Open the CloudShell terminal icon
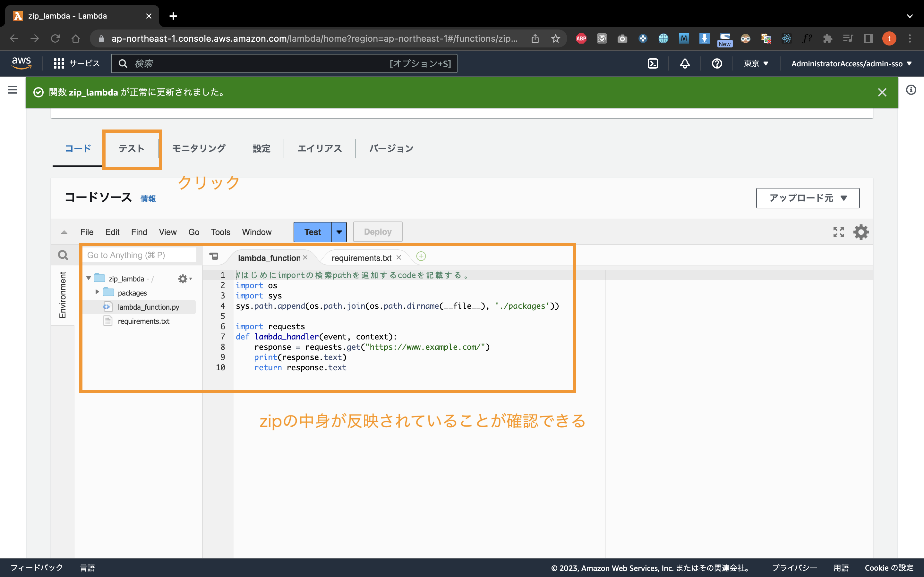 (x=653, y=63)
